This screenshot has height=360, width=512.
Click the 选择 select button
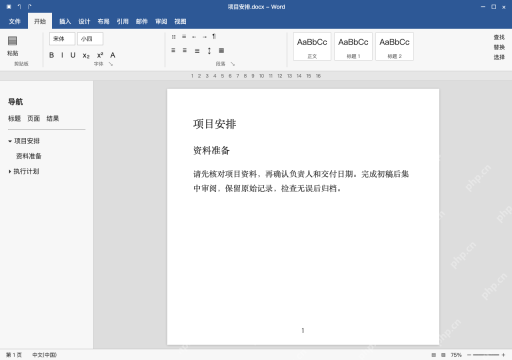click(x=499, y=57)
